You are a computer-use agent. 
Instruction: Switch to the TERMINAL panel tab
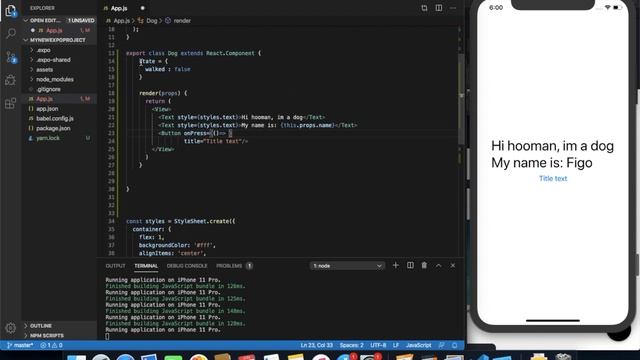tap(146, 266)
